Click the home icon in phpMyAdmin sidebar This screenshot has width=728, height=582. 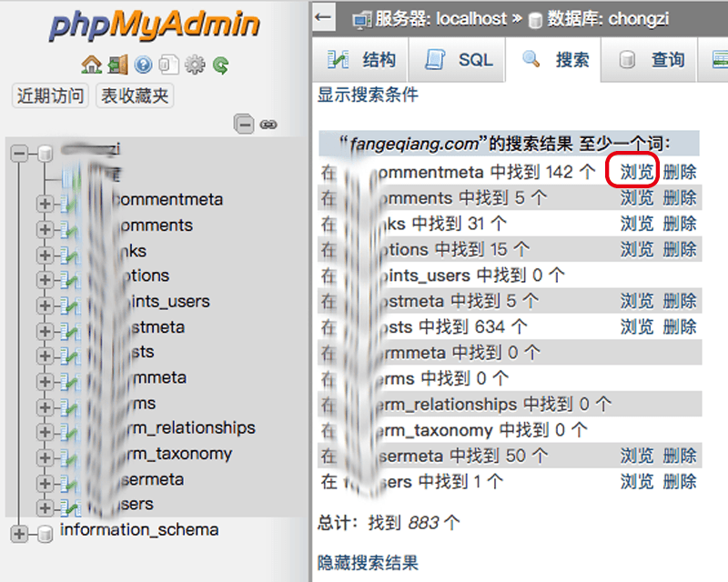click(x=92, y=65)
